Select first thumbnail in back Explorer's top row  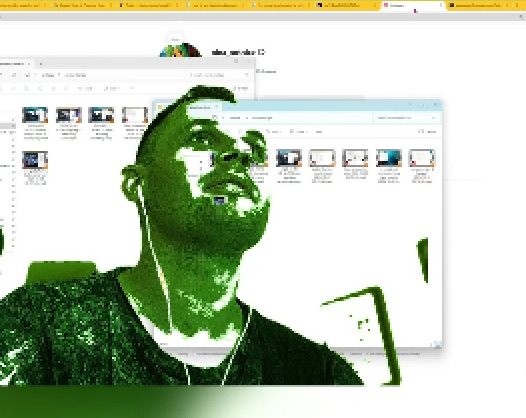[35, 115]
